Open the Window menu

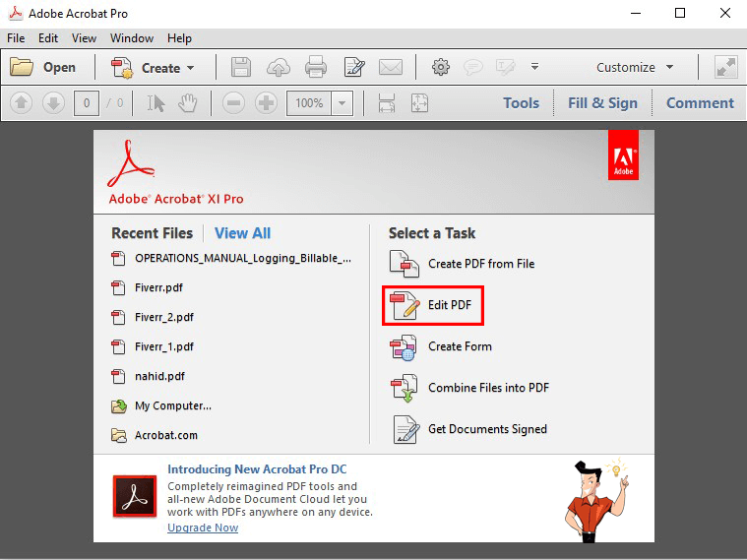131,38
